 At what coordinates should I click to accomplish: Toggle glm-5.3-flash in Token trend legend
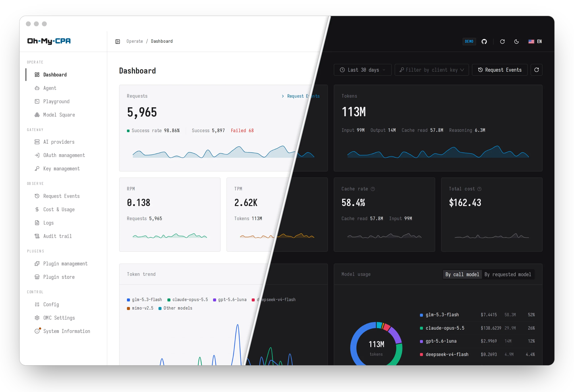pos(144,299)
